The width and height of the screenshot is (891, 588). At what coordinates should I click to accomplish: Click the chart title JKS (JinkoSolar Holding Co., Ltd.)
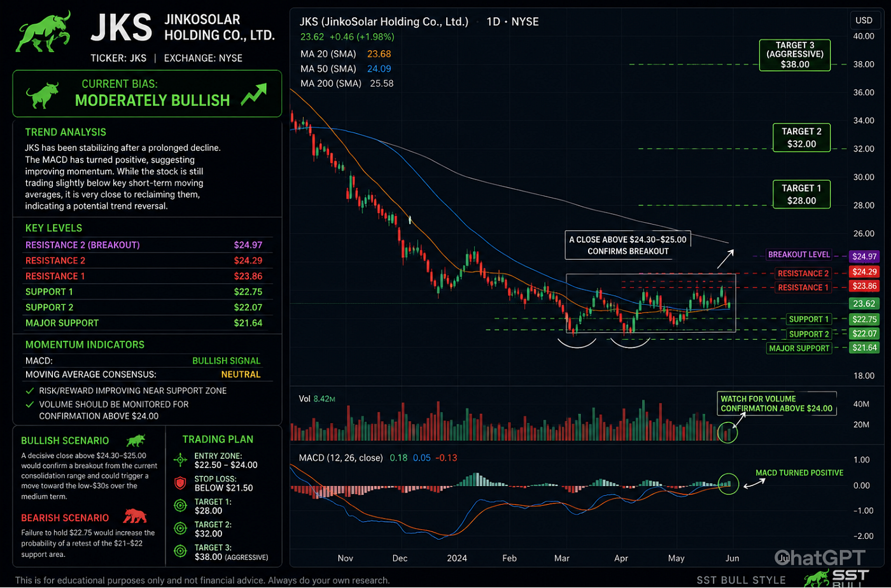pos(384,22)
